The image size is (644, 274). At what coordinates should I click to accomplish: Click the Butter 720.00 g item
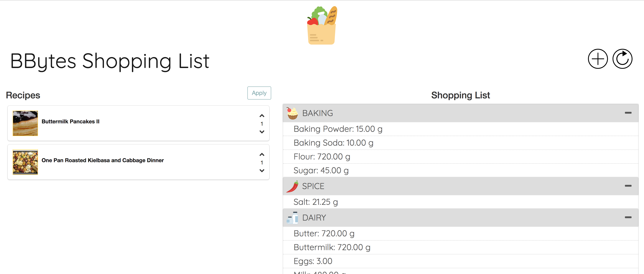pos(460,233)
